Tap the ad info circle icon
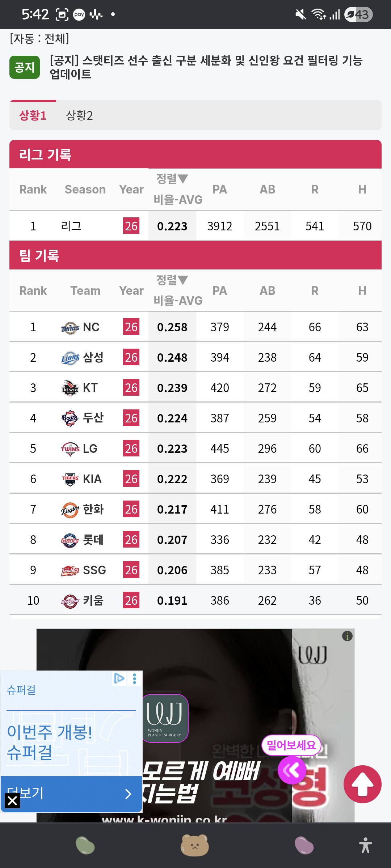 tap(347, 636)
